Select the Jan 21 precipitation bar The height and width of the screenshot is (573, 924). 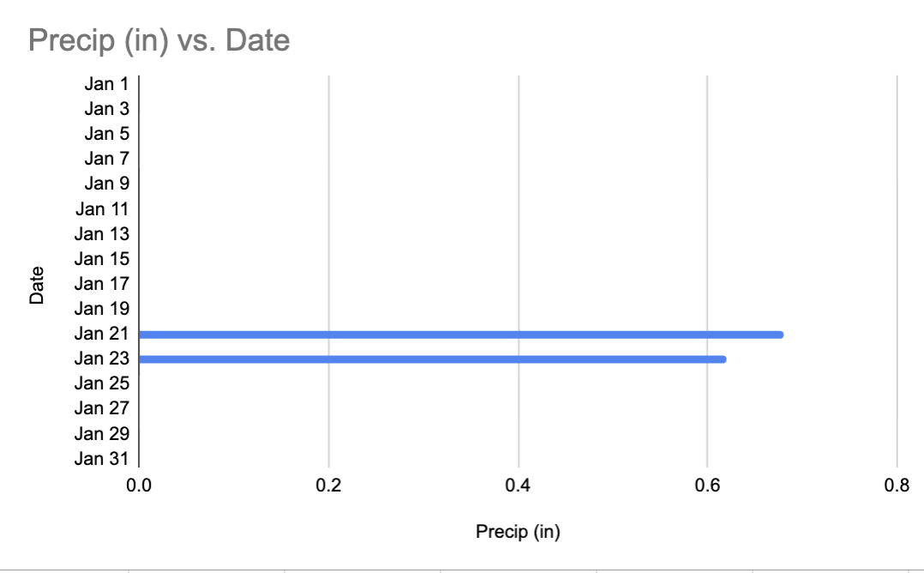[x=460, y=335]
